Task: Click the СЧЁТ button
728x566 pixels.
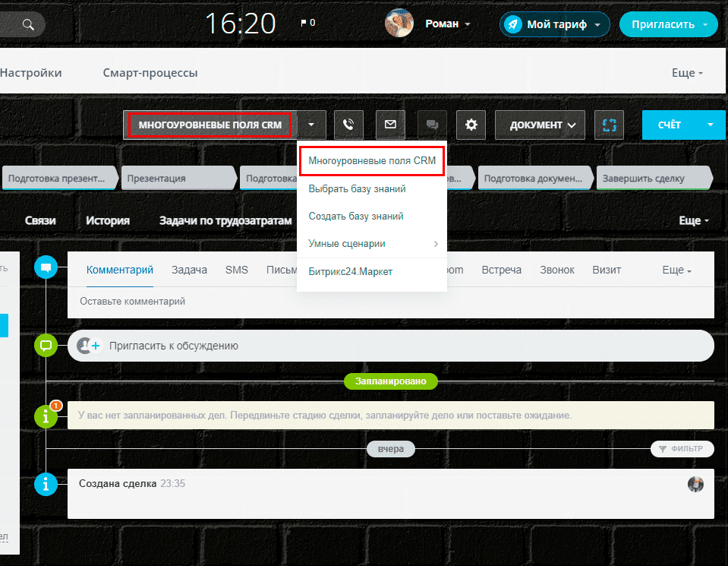Action: 669,125
